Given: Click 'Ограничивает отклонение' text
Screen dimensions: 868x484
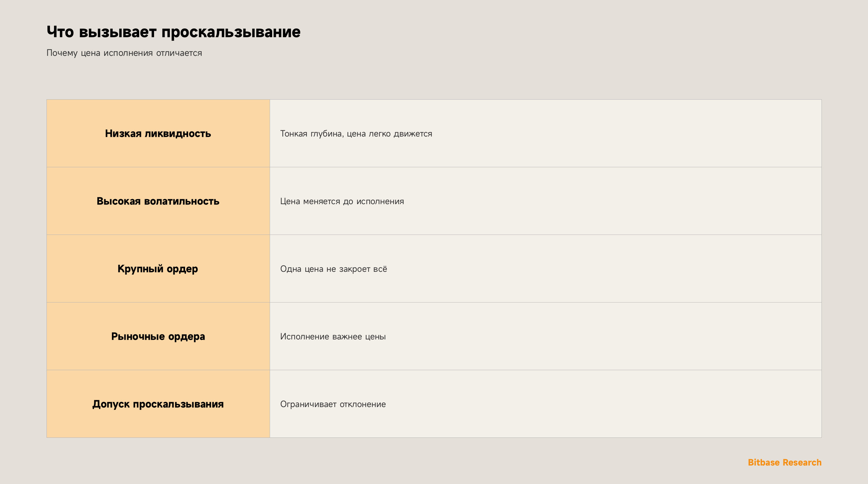Looking at the screenshot, I should click(333, 404).
